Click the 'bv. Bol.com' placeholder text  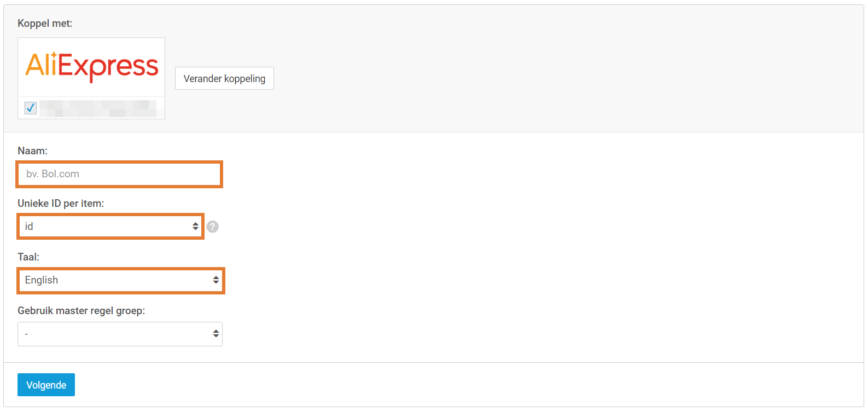(53, 174)
